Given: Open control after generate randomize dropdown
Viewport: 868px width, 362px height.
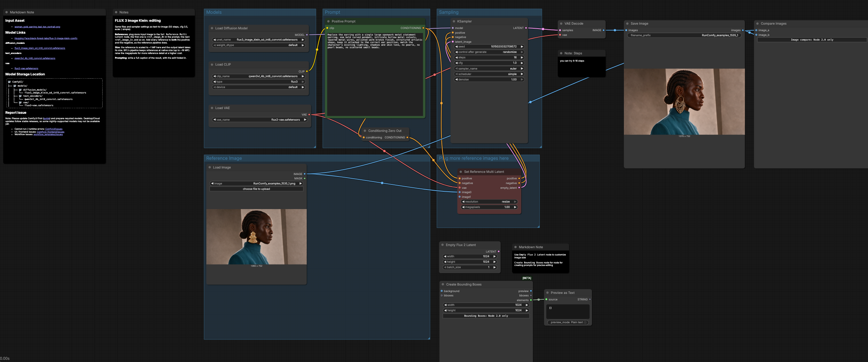Looking at the screenshot, I should pos(489,52).
